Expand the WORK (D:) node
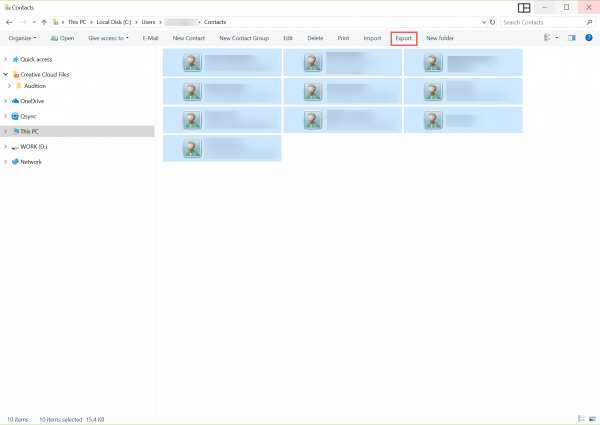Image resolution: width=600 pixels, height=425 pixels. click(6, 147)
